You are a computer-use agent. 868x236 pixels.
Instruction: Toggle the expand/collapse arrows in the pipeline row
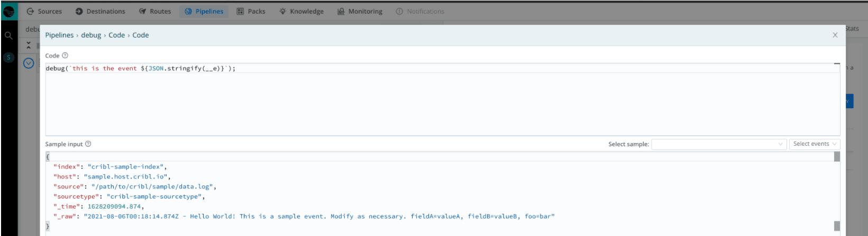29,45
